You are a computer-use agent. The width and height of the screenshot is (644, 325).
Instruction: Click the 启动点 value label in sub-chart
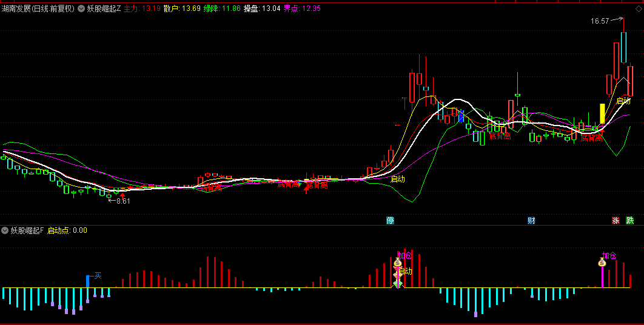tap(67, 230)
